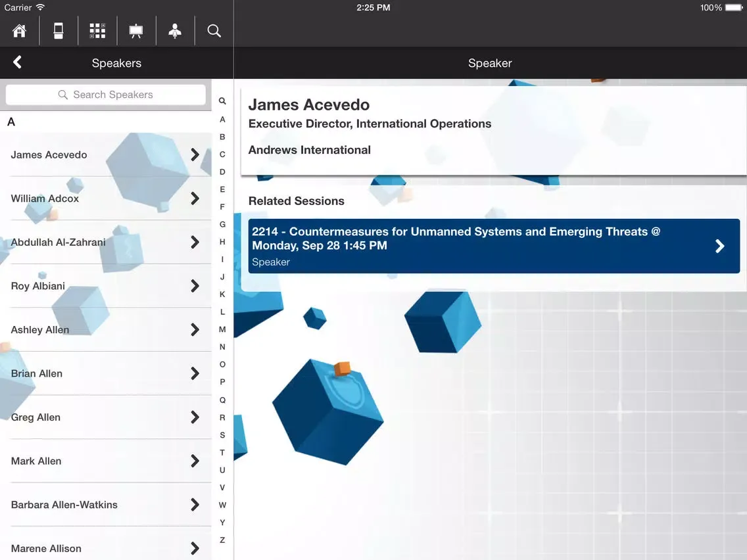The height and width of the screenshot is (560, 747).
Task: Open Countermeasures for Unmanned Systems session
Action: (494, 246)
